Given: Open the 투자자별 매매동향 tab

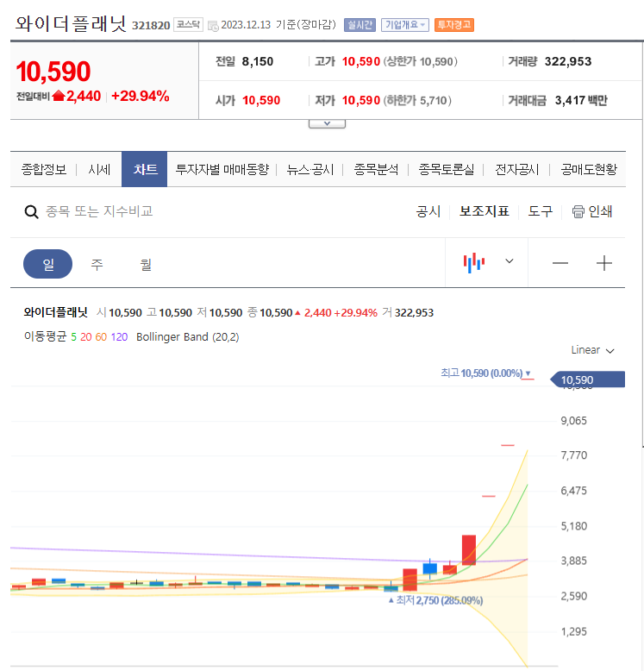Looking at the screenshot, I should click(222, 169).
